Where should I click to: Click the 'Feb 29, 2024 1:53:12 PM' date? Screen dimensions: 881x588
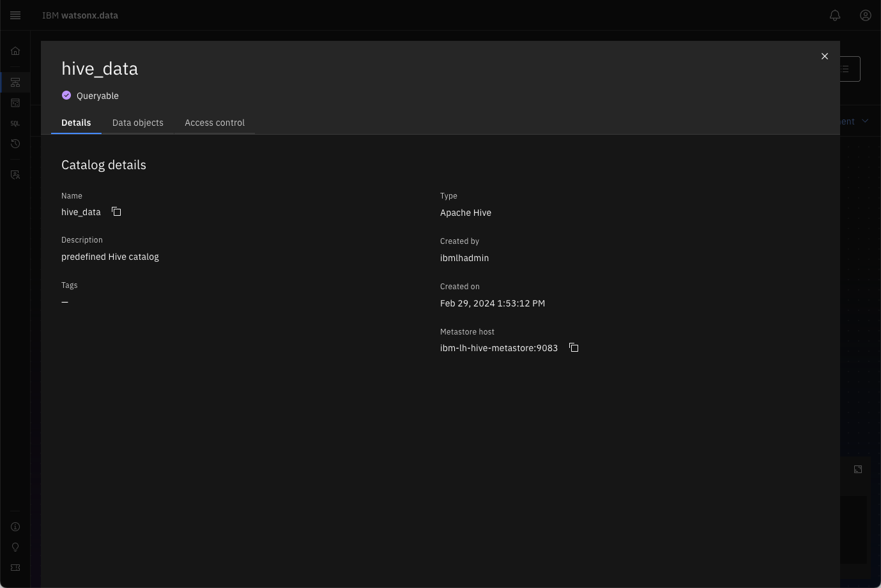point(493,303)
